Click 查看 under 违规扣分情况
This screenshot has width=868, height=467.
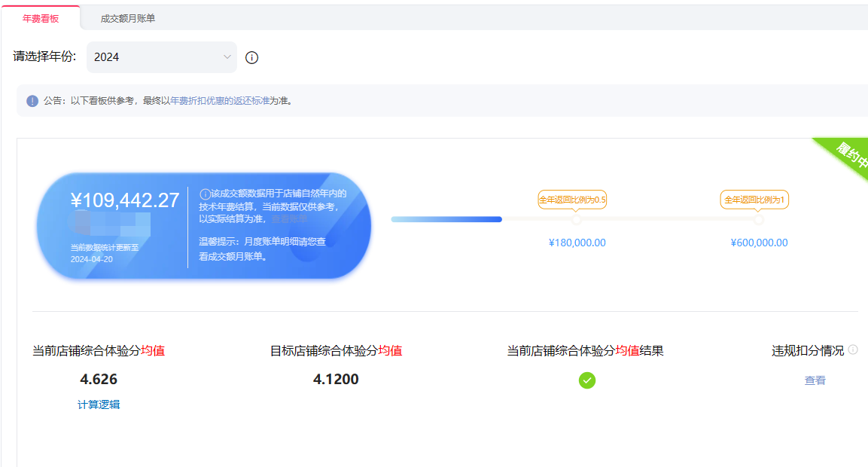tap(815, 380)
